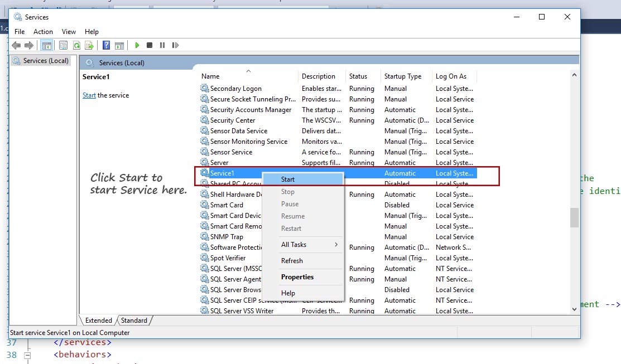
Task: Click the vertical scrollbar thumb in services list
Action: [x=574, y=217]
